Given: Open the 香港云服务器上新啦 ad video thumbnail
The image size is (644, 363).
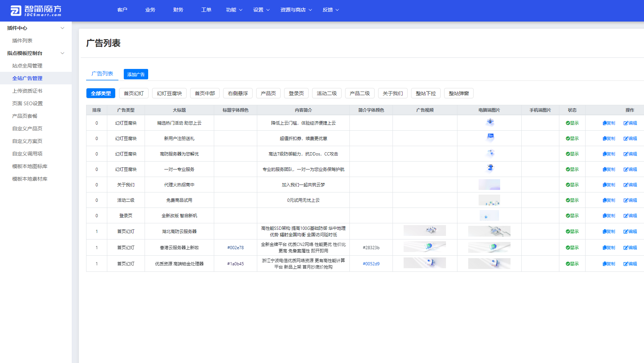Looking at the screenshot, I should (425, 247).
